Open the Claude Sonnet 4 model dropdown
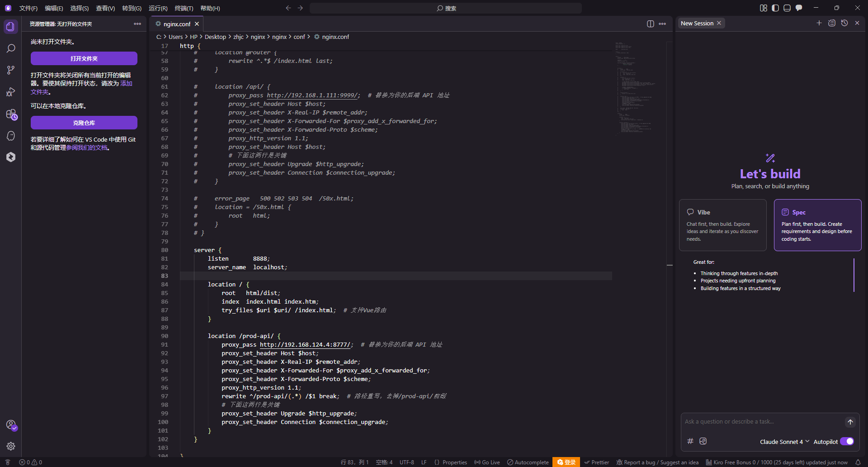 784,442
